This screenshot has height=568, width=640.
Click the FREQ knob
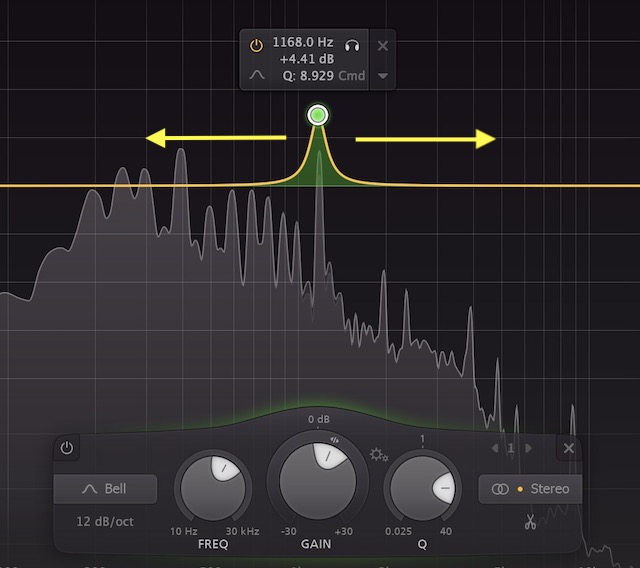(x=213, y=487)
